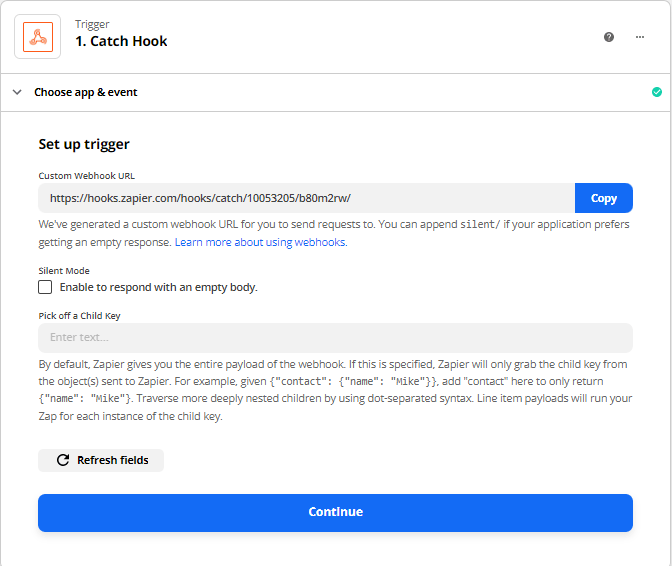Select the webhook URL text field
672x566 pixels.
[306, 198]
